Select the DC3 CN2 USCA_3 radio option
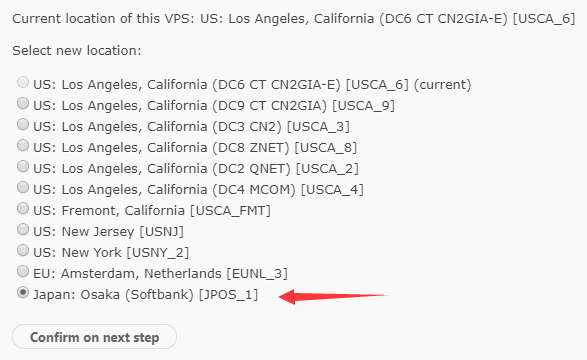Viewport: 587px width, 360px height. click(x=23, y=124)
